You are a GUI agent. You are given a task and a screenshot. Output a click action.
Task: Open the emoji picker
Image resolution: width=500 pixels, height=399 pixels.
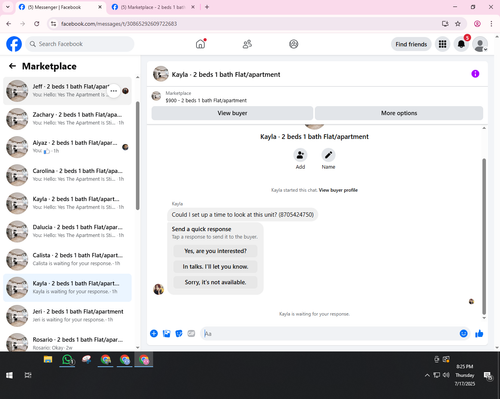pyautogui.click(x=463, y=333)
